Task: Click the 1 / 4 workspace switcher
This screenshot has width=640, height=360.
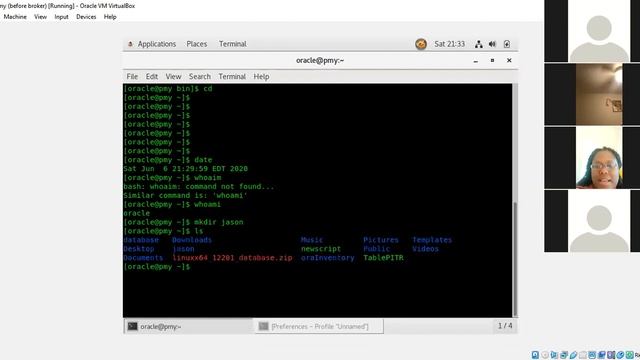Action: (505, 326)
